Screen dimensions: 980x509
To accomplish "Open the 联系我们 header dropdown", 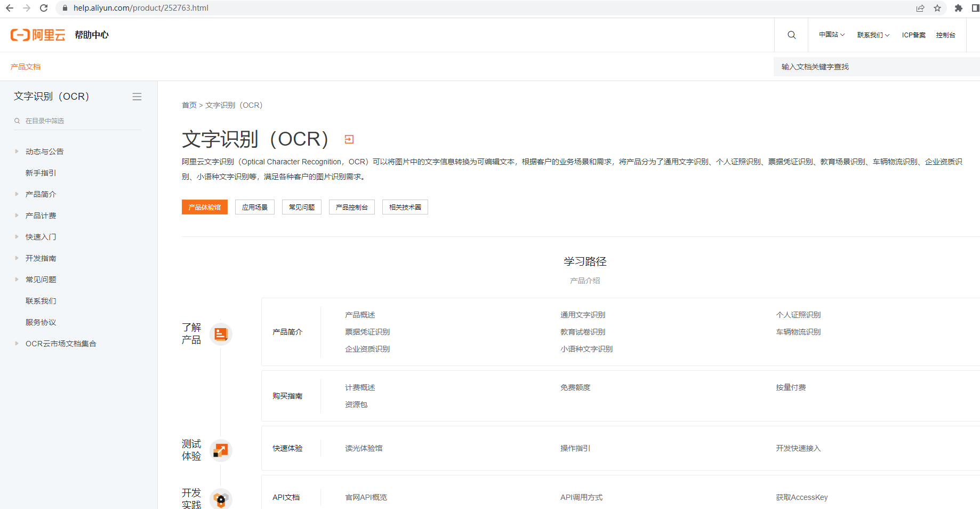I will coord(873,35).
